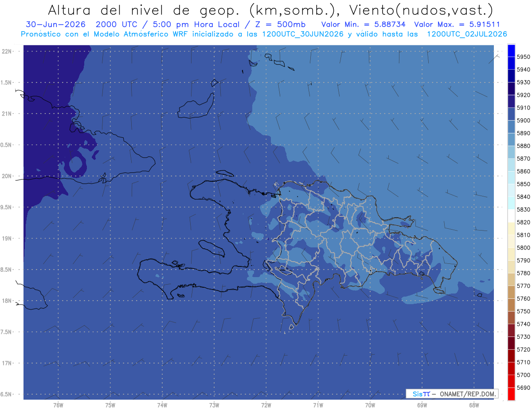Click the '5820' color bar label

click(x=523, y=222)
